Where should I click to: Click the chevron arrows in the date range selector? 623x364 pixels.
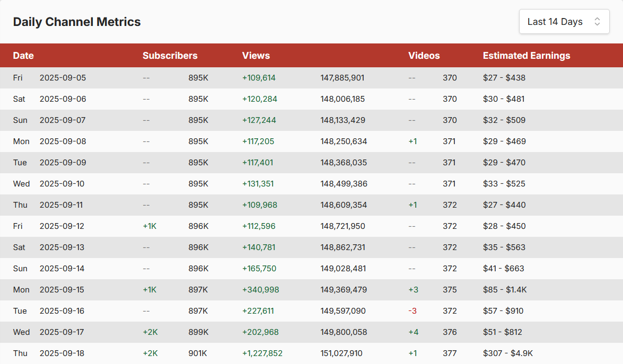click(597, 21)
